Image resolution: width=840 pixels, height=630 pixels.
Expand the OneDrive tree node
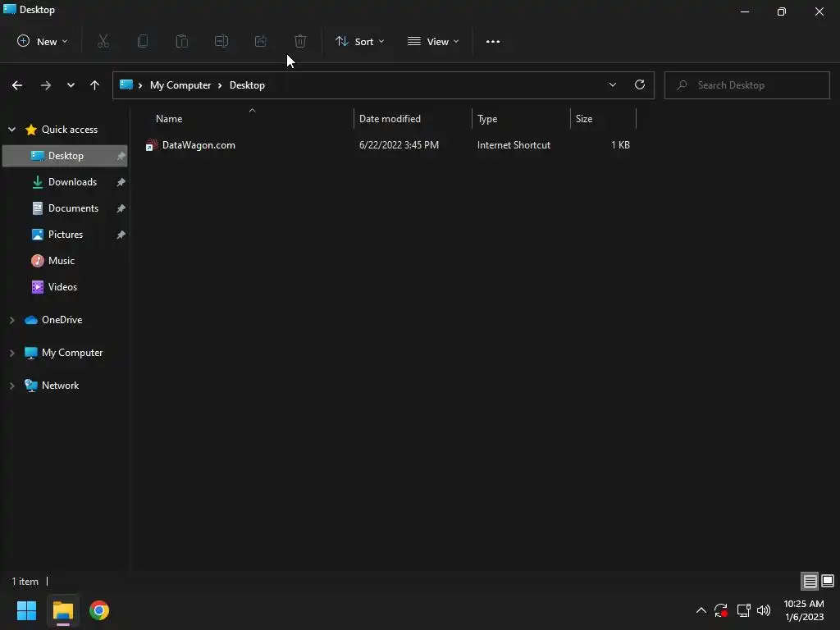coord(11,321)
